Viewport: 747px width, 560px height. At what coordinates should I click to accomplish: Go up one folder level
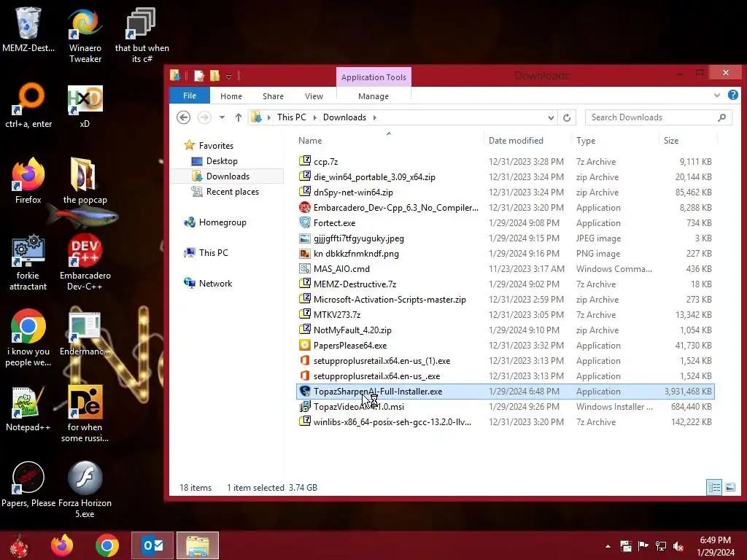pos(239,117)
